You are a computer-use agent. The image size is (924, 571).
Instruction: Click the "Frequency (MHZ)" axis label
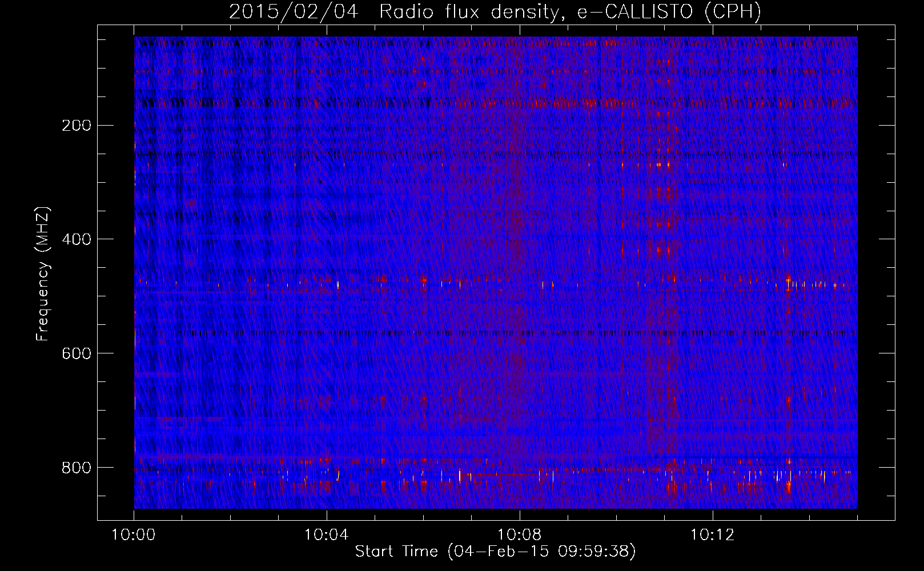point(43,274)
